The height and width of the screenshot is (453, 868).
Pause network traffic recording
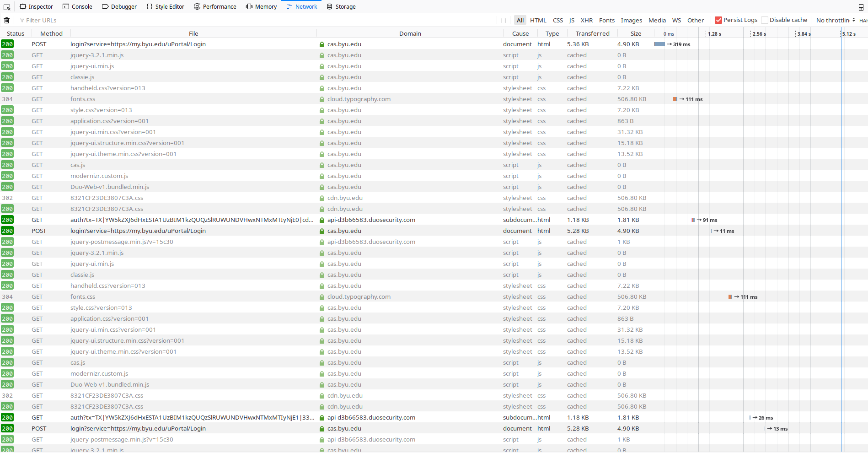click(x=503, y=20)
